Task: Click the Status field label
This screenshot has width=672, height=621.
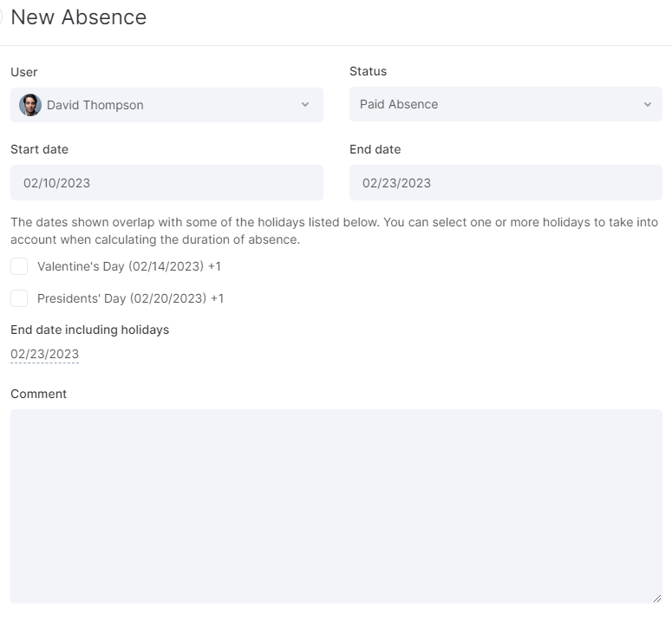Action: pyautogui.click(x=369, y=71)
